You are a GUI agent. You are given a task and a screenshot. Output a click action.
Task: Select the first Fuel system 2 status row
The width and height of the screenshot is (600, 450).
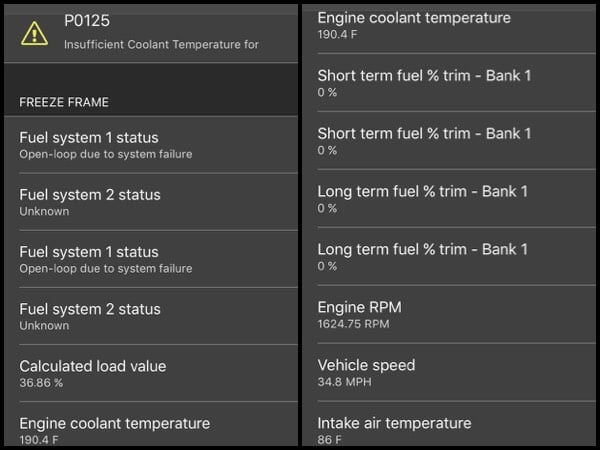[151, 202]
